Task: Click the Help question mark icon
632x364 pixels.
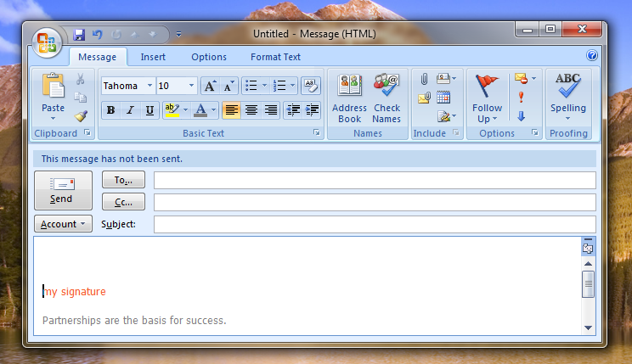Action: [x=592, y=56]
